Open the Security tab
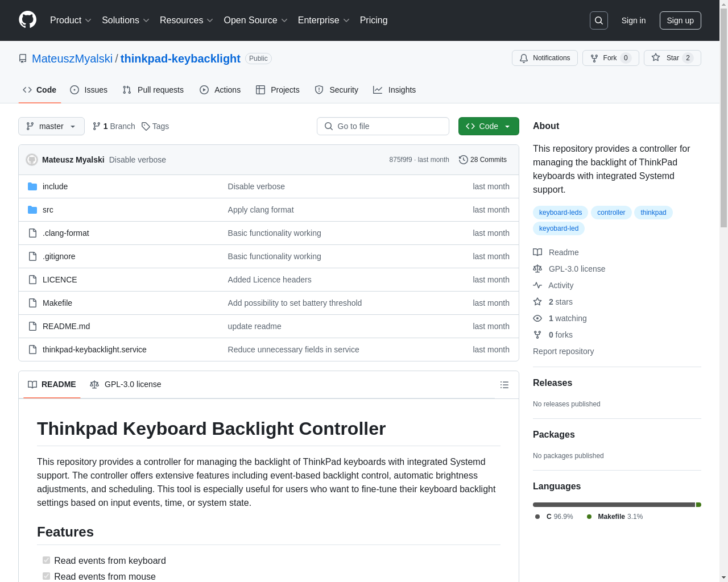The width and height of the screenshot is (728, 582). [337, 90]
